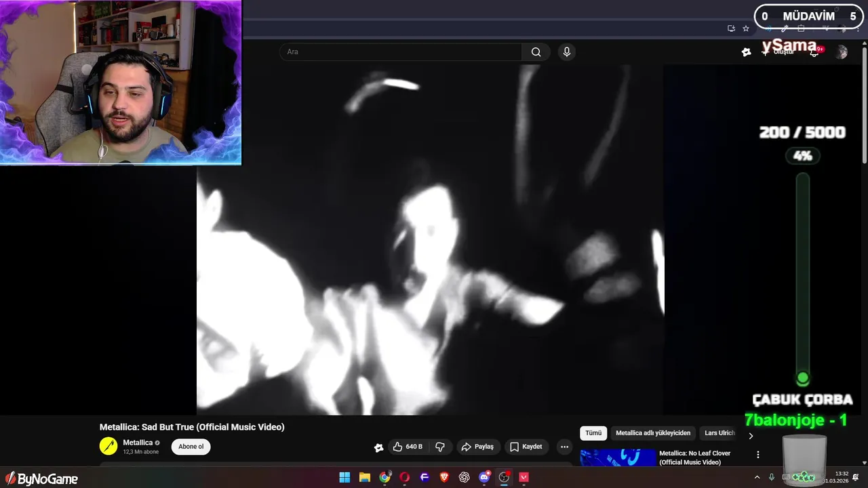Focus the Ara search field
Image resolution: width=868 pixels, height=488 pixels.
[x=401, y=52]
